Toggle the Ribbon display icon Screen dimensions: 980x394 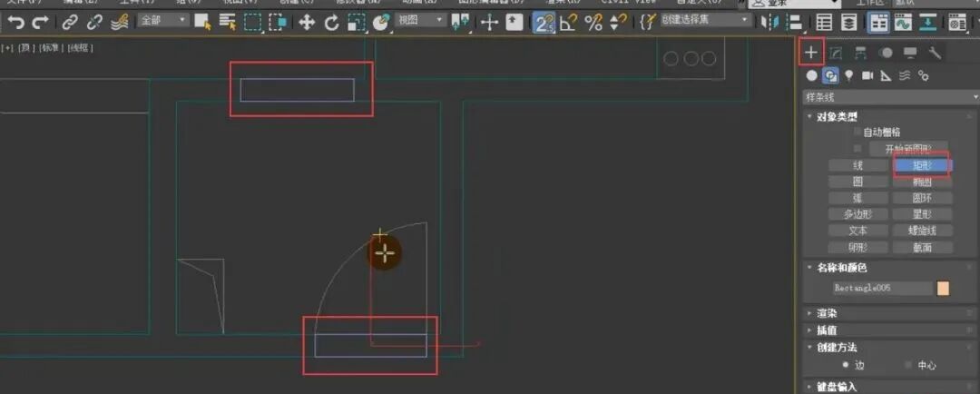pyautogui.click(x=878, y=23)
